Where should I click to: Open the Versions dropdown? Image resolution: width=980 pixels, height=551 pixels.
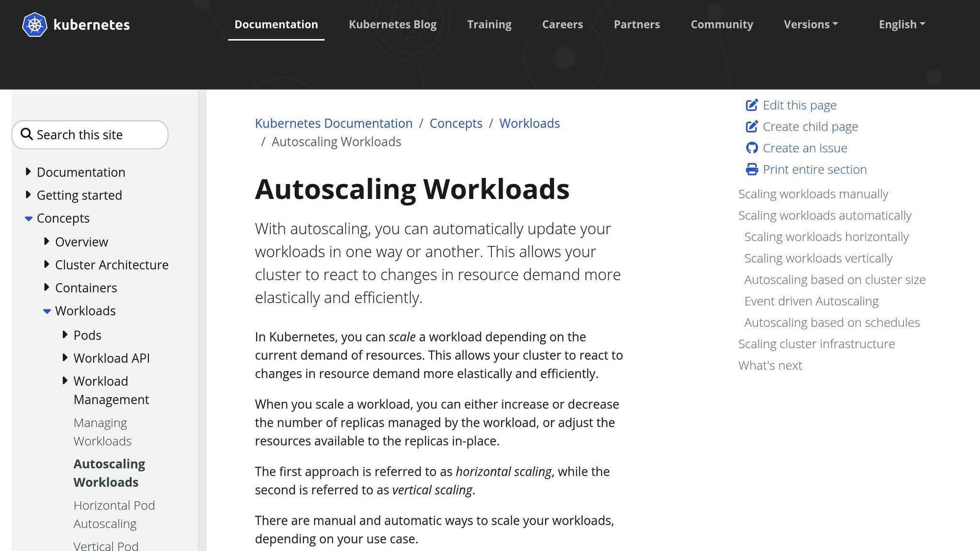click(x=810, y=24)
